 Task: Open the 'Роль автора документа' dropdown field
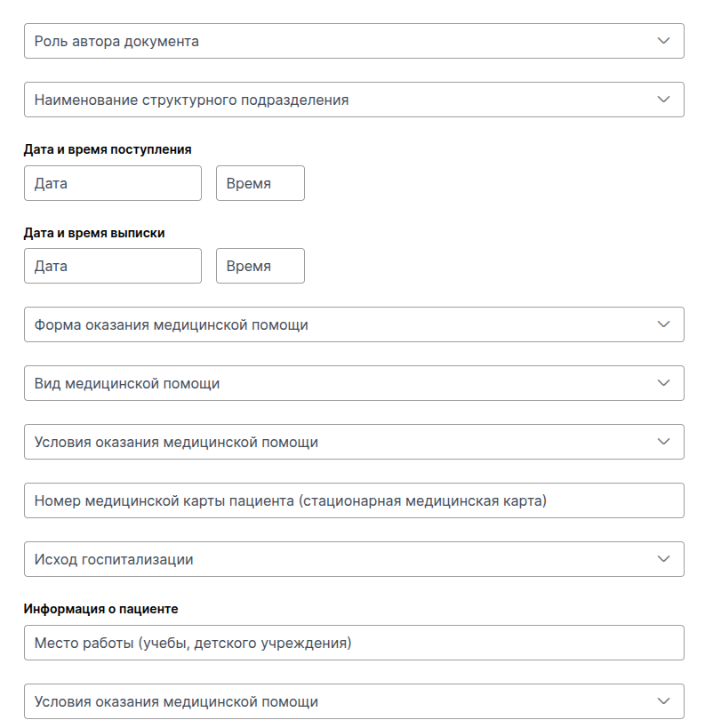tap(354, 41)
